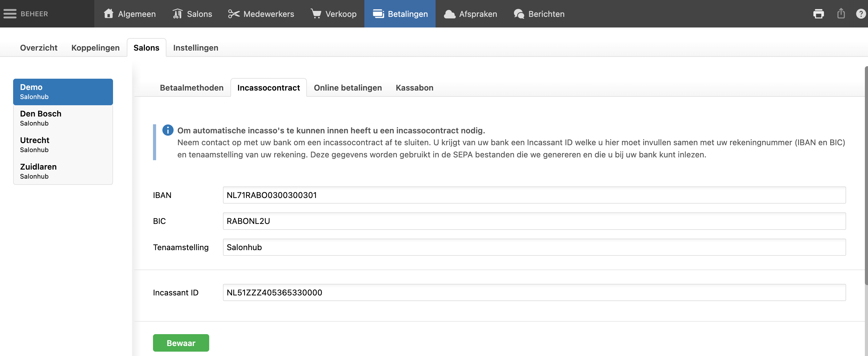Select the Den Bosch salon

63,118
